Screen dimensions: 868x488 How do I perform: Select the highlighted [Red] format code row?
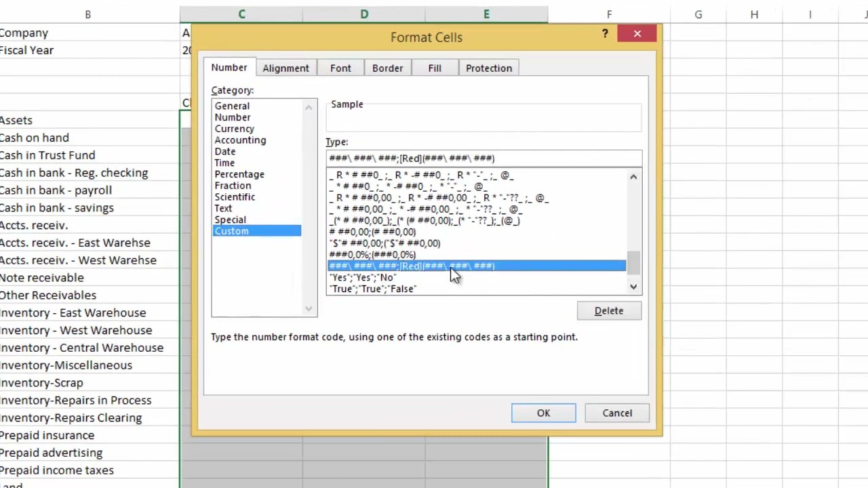(477, 266)
